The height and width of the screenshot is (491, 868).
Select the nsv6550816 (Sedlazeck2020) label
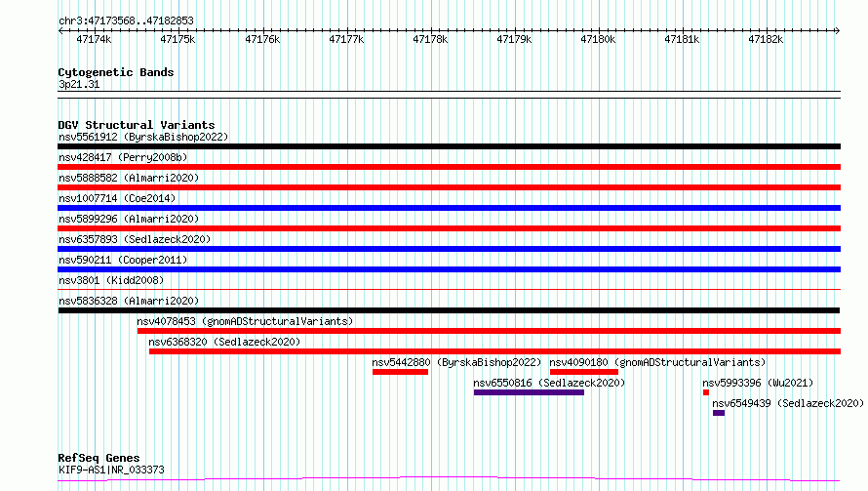pos(549,383)
